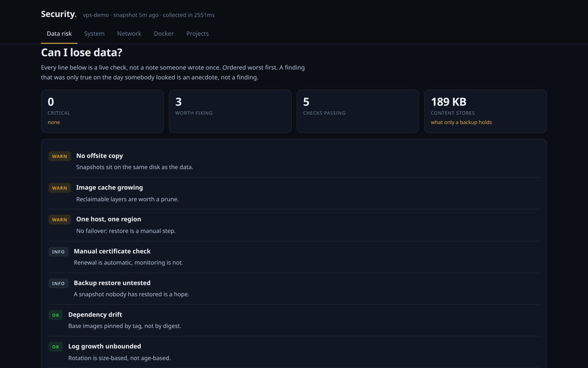Click 'No failover; restore is a manual step.'

126,231
